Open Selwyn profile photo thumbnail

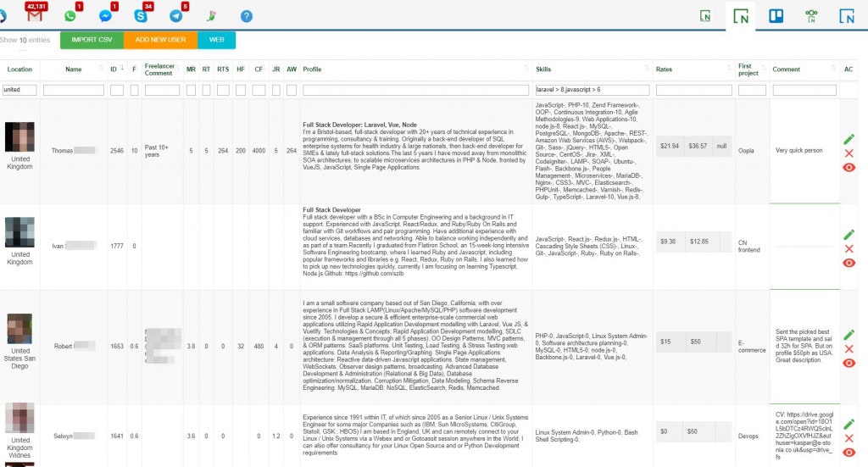click(x=19, y=418)
